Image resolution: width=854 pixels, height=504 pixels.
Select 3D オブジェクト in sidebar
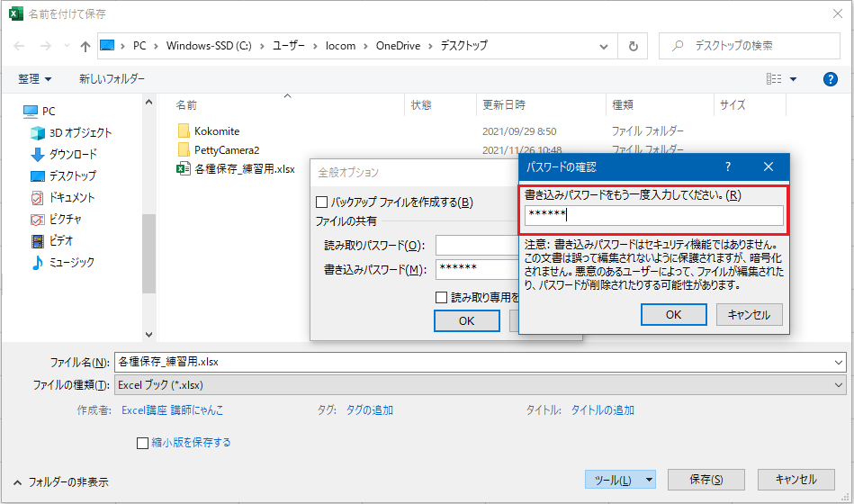click(x=71, y=133)
